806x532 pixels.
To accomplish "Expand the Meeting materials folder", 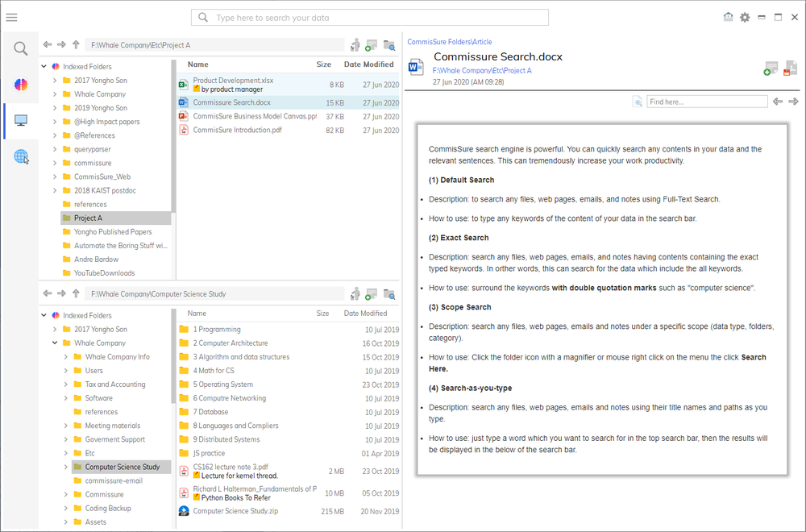I will coord(66,426).
